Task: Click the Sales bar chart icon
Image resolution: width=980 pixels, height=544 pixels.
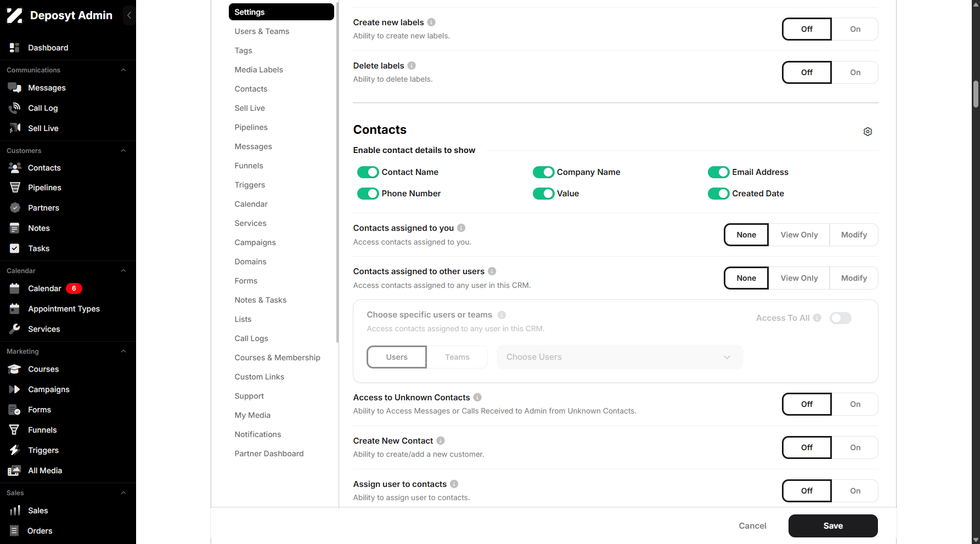Action: [x=15, y=511]
